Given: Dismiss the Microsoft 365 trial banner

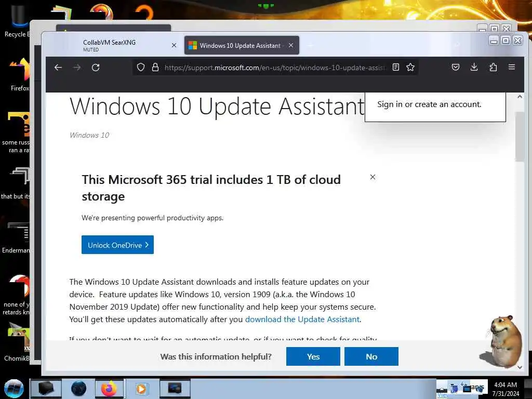Looking at the screenshot, I should coord(373,177).
